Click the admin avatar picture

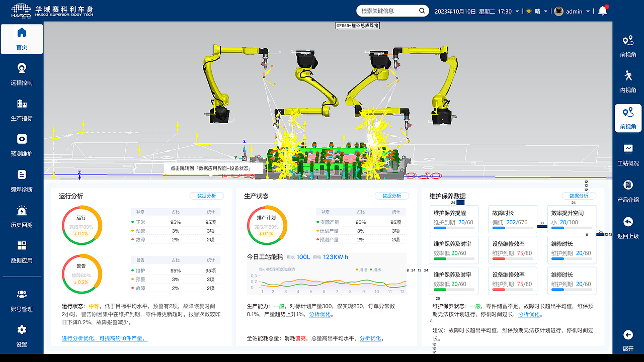[558, 11]
